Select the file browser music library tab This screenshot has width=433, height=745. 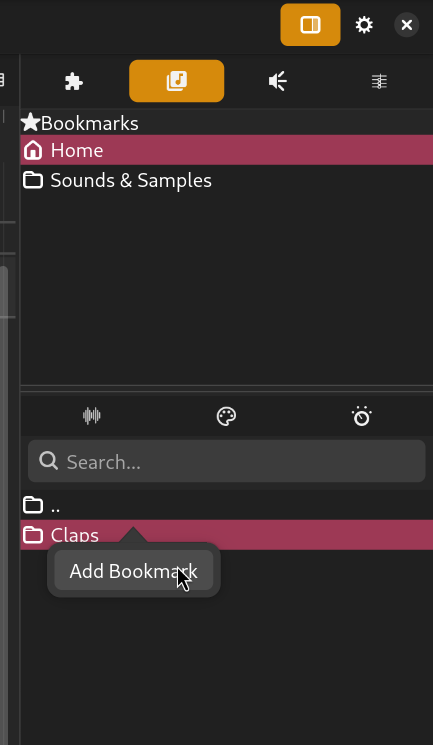[x=176, y=81]
